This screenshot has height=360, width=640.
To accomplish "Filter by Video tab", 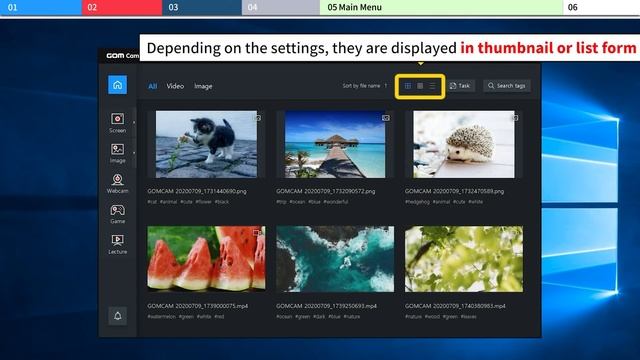I will [x=175, y=86].
